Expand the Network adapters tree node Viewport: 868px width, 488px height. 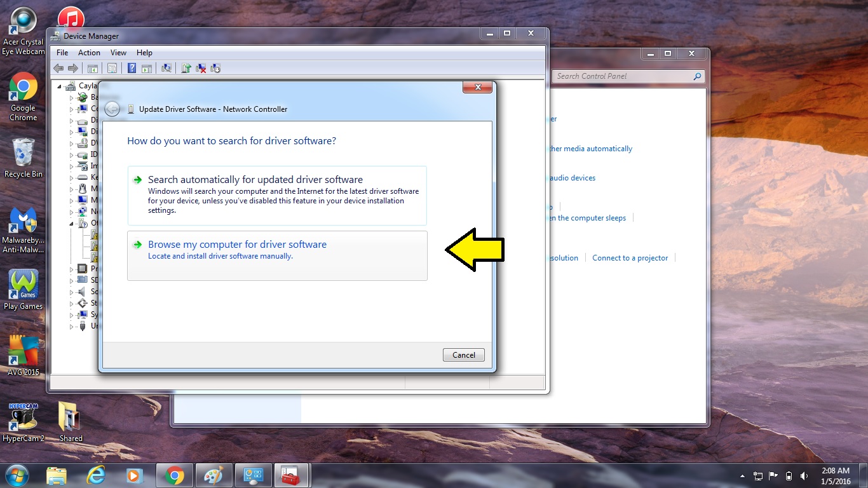(x=72, y=212)
